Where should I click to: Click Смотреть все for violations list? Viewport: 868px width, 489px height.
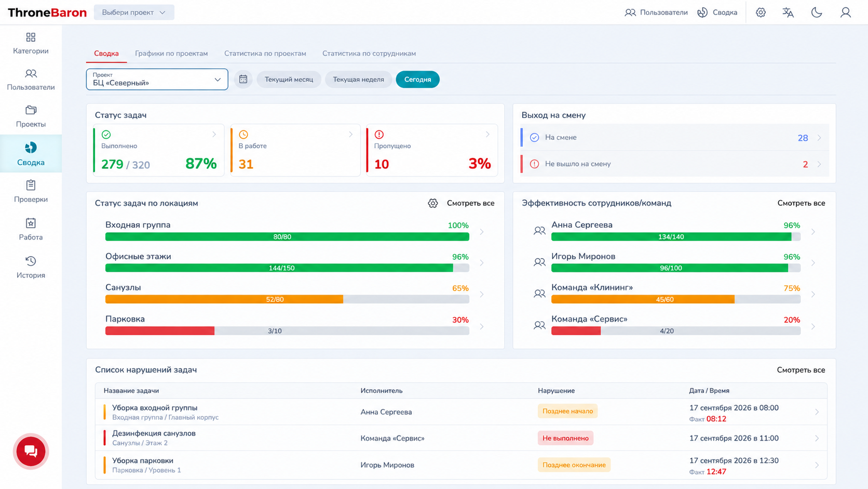click(801, 370)
